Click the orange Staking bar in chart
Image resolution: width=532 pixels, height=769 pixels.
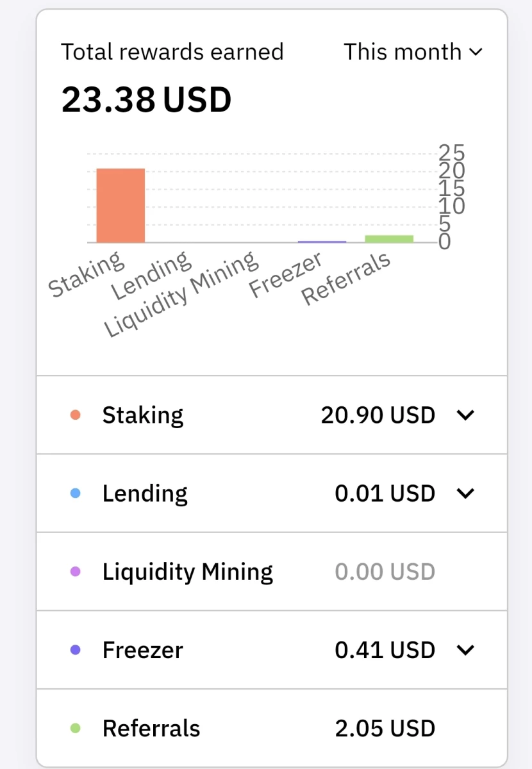point(121,206)
